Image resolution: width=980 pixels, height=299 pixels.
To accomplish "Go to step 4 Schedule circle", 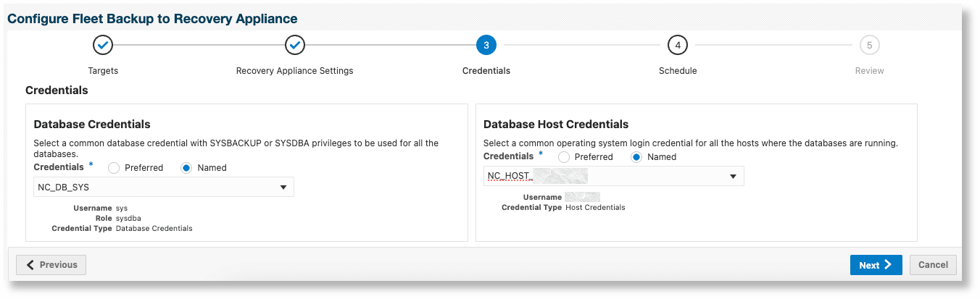I will point(678,46).
